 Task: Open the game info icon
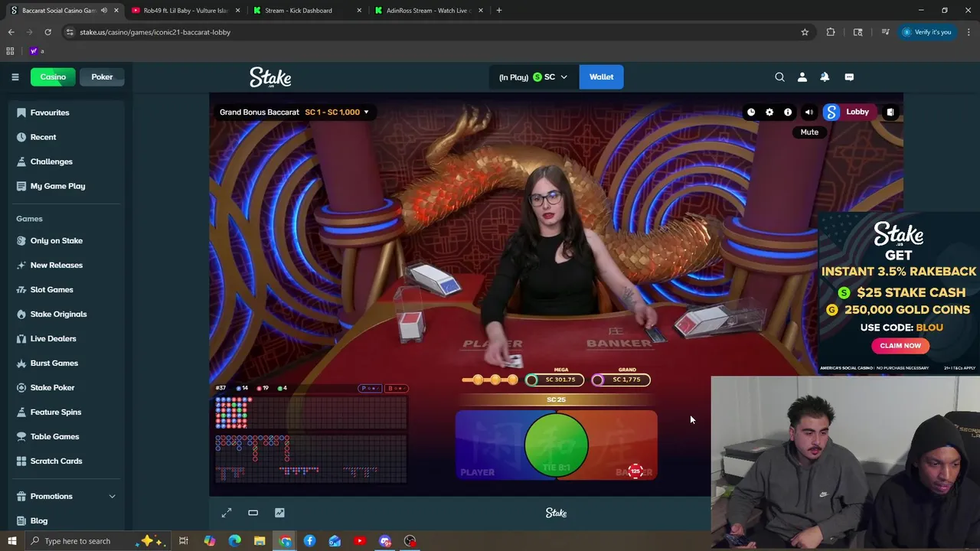(x=788, y=112)
